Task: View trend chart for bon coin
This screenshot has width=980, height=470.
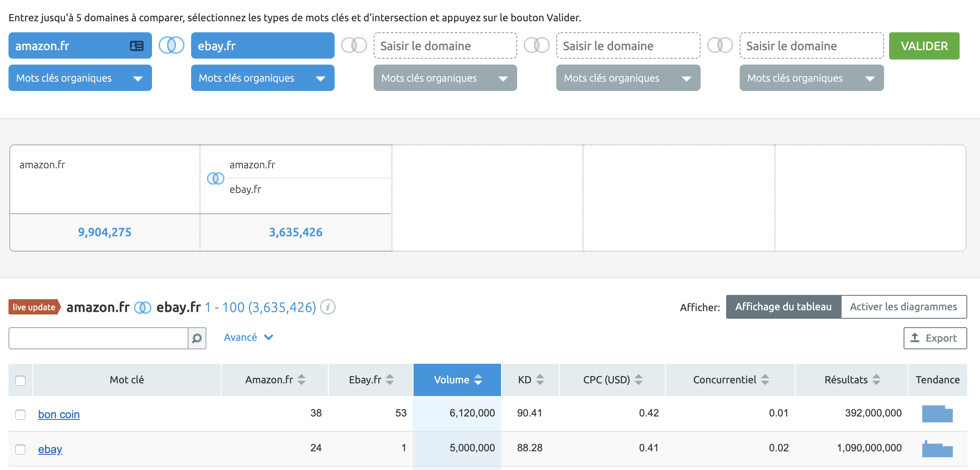Action: 938,413
